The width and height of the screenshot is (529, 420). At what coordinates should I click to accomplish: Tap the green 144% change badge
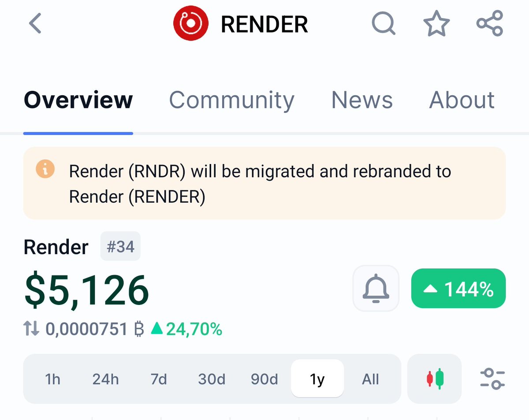[458, 289]
